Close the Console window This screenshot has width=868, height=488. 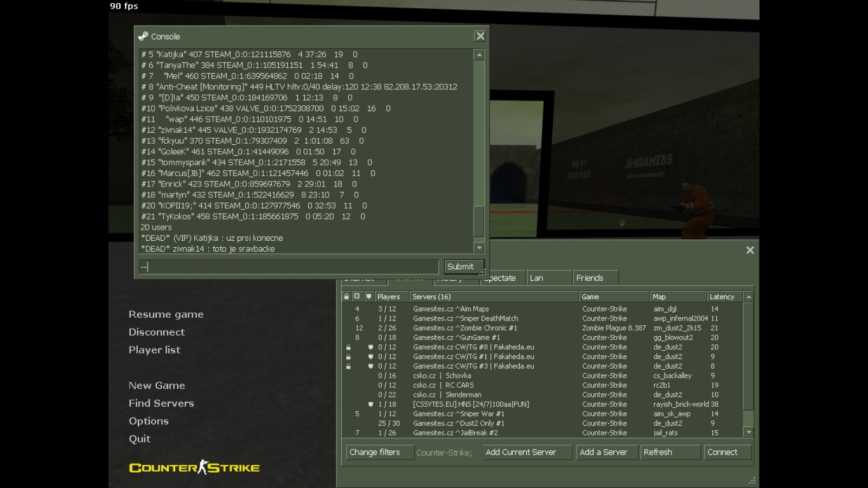480,36
